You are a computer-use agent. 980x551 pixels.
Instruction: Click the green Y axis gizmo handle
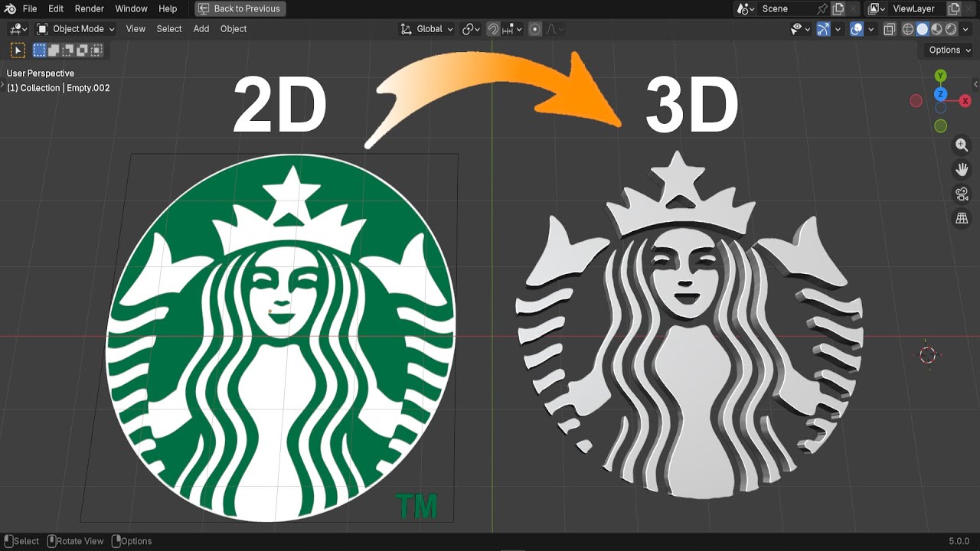pyautogui.click(x=940, y=75)
